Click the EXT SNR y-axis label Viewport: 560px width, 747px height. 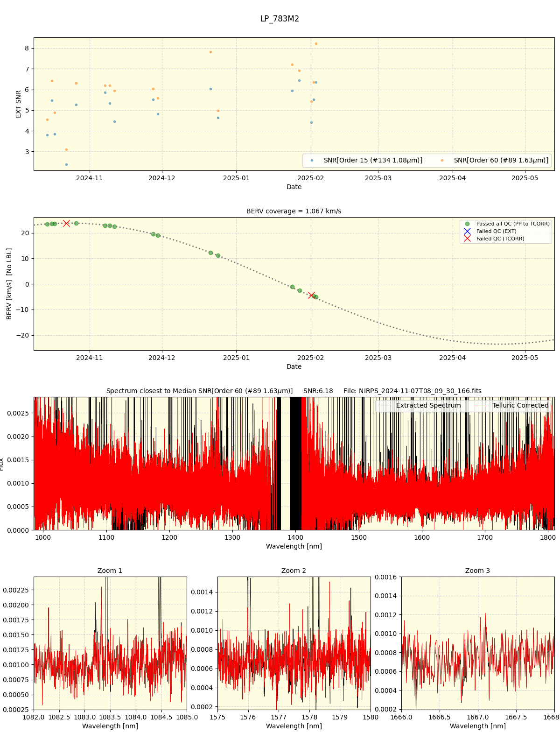click(19, 104)
